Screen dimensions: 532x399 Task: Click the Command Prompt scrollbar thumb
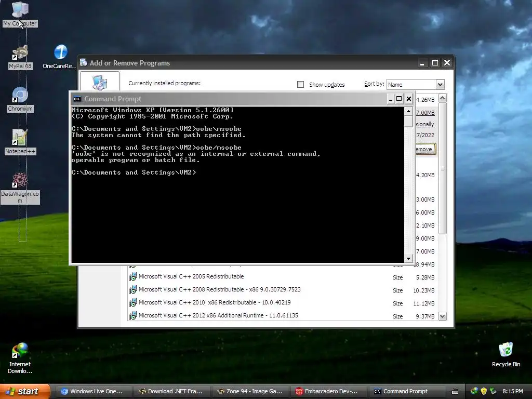[408, 121]
